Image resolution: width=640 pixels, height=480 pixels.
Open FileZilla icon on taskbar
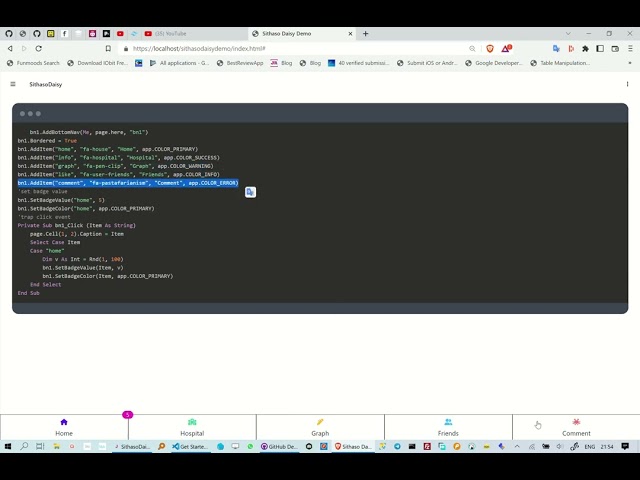coord(427,446)
